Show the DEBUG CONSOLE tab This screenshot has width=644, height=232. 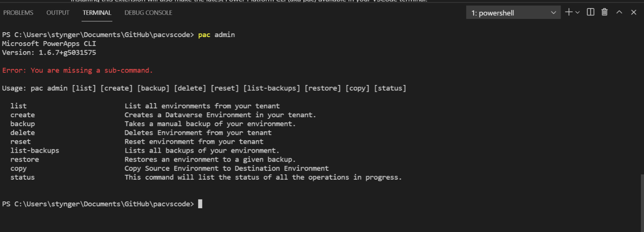[x=148, y=13]
